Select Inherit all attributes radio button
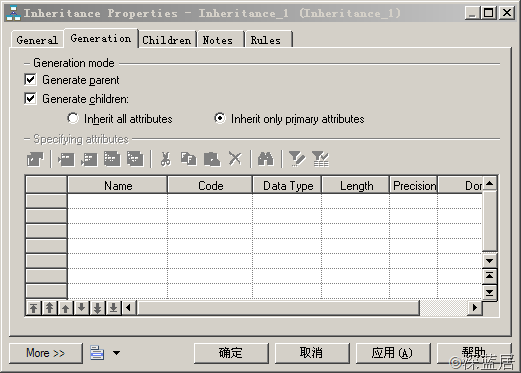The image size is (521, 373). [73, 118]
